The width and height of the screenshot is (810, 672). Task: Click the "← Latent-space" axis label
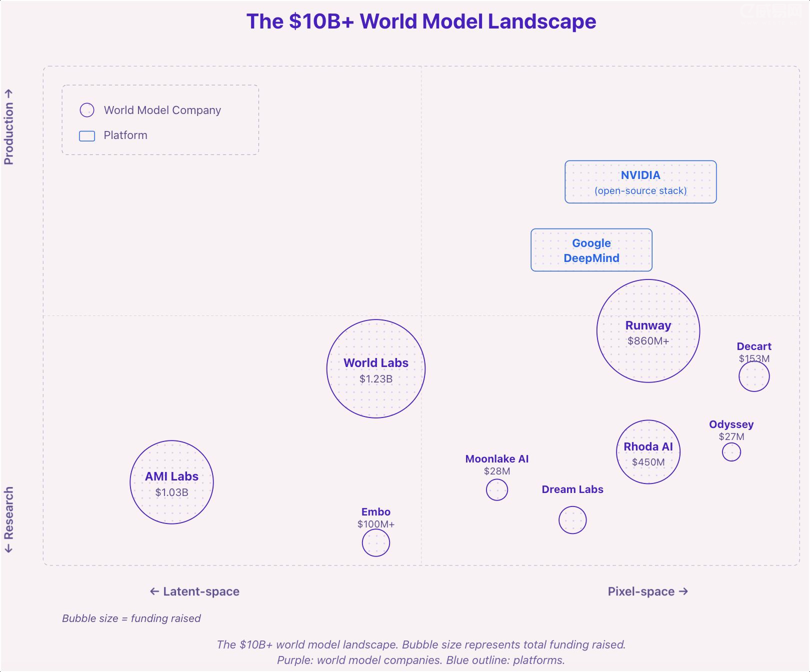point(194,591)
